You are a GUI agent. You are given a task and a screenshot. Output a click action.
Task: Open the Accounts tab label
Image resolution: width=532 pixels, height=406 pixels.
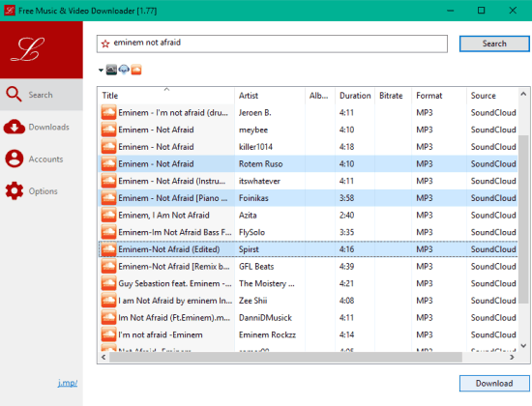(45, 159)
